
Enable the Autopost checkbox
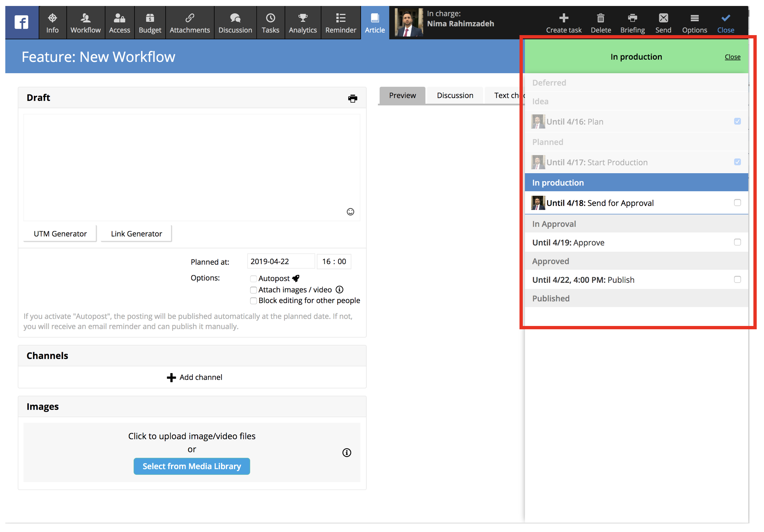[253, 279]
